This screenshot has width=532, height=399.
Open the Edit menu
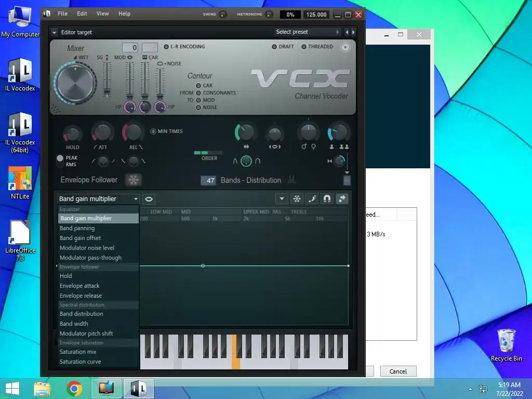82,14
